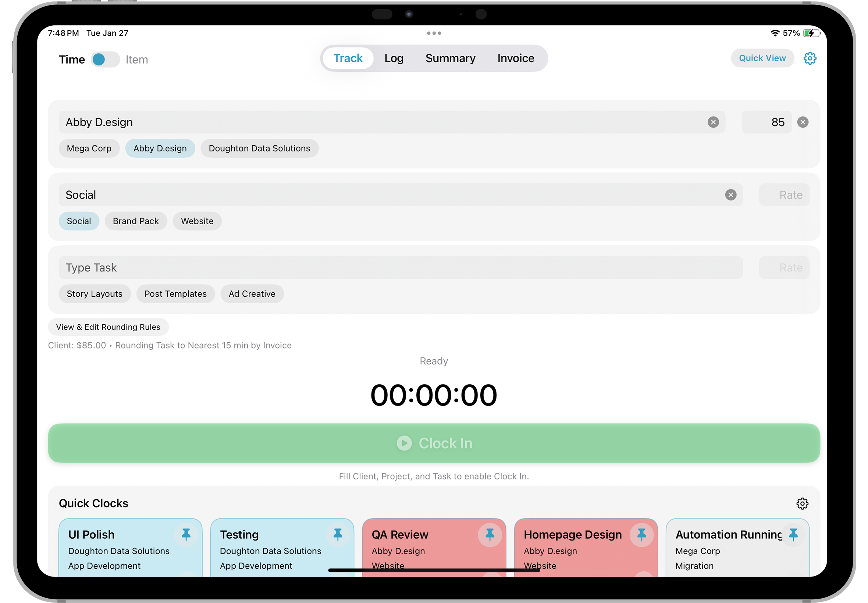
Task: Open app settings via top-right gear
Action: [x=810, y=58]
